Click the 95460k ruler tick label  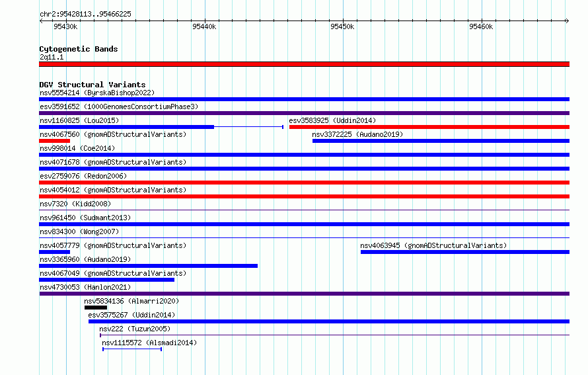click(481, 26)
